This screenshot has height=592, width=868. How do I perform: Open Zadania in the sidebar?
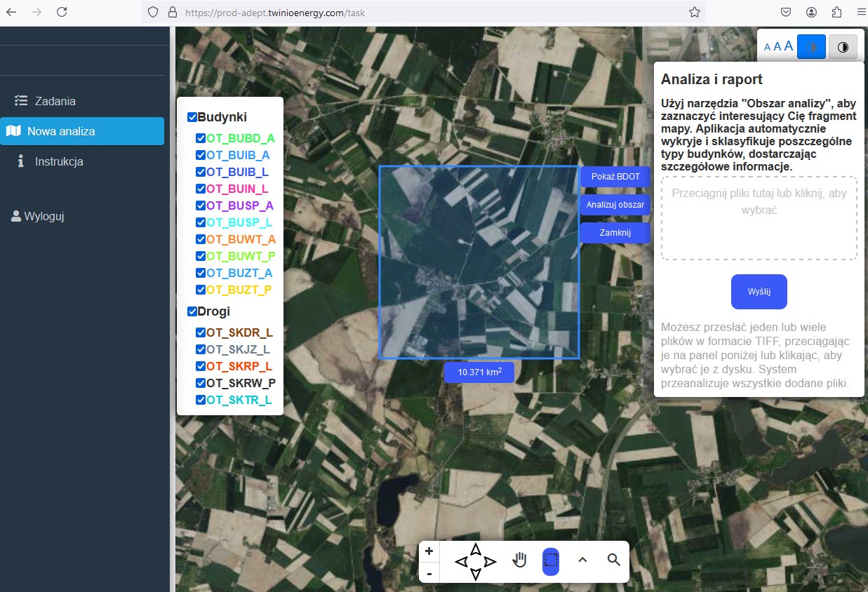[x=55, y=101]
